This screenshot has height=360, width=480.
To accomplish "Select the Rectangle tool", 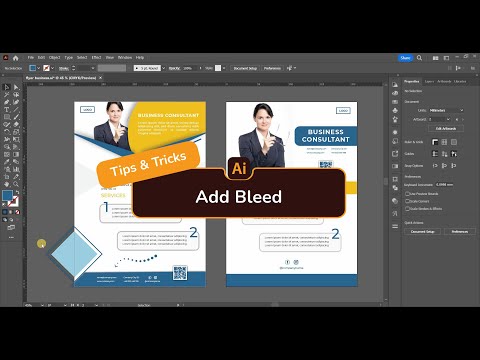I will [6, 117].
